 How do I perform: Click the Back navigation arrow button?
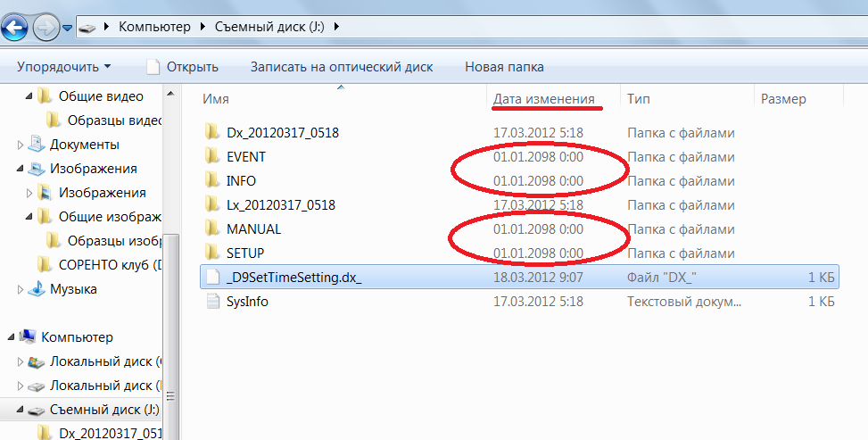click(12, 28)
